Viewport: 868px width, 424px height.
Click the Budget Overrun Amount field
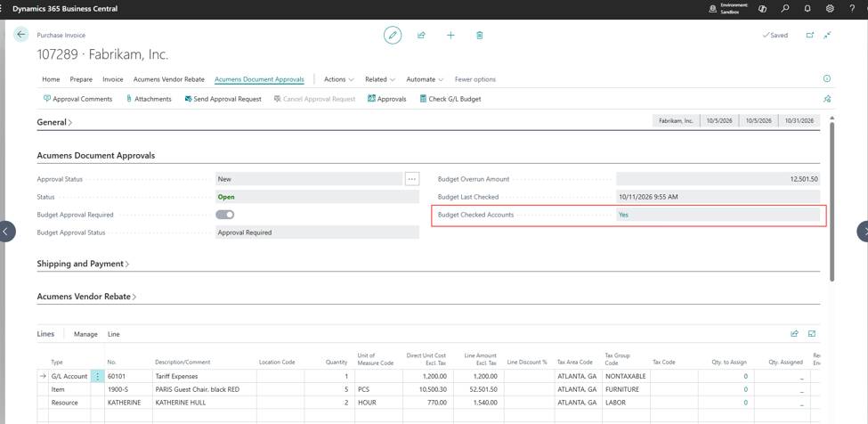tap(718, 179)
